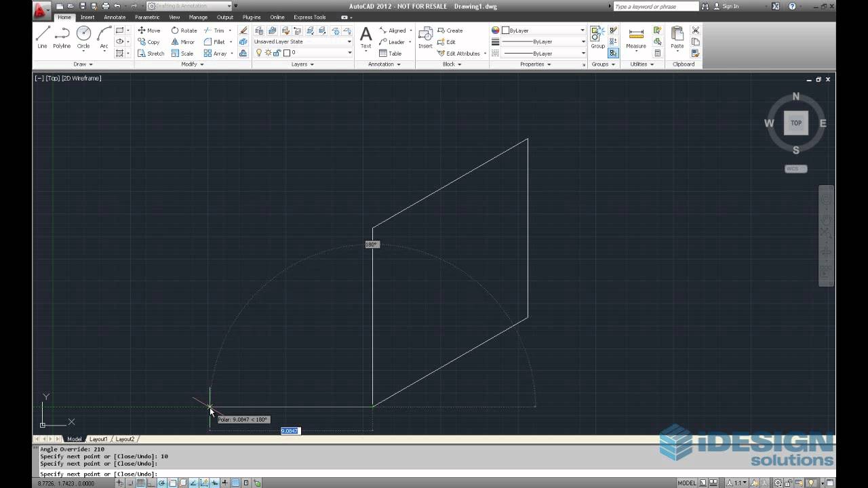Viewport: 868px width, 488px height.
Task: Click the Cut scissors icon
Action: (695, 30)
